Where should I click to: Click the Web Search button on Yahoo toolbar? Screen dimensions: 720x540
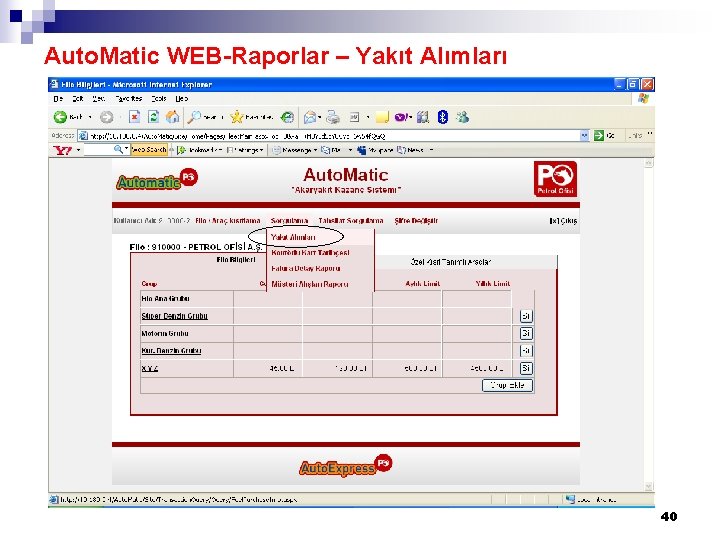click(x=149, y=150)
